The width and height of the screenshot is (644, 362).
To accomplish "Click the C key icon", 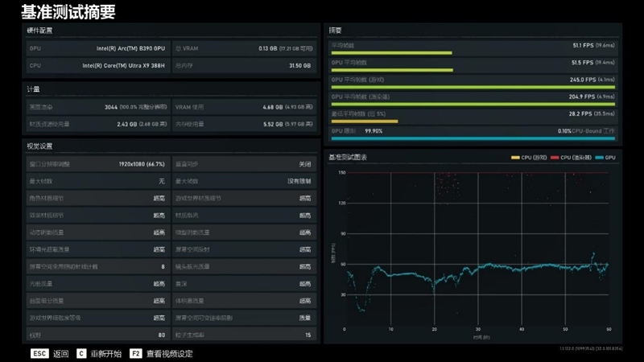I will pos(81,353).
